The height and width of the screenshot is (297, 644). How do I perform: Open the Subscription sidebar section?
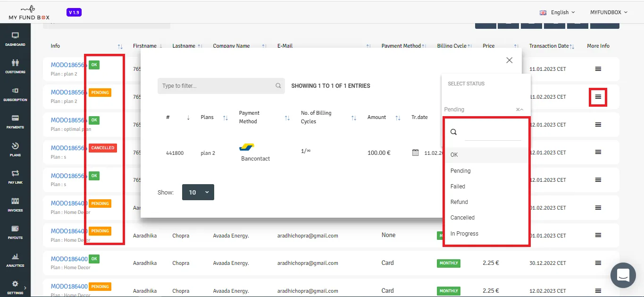pyautogui.click(x=15, y=94)
